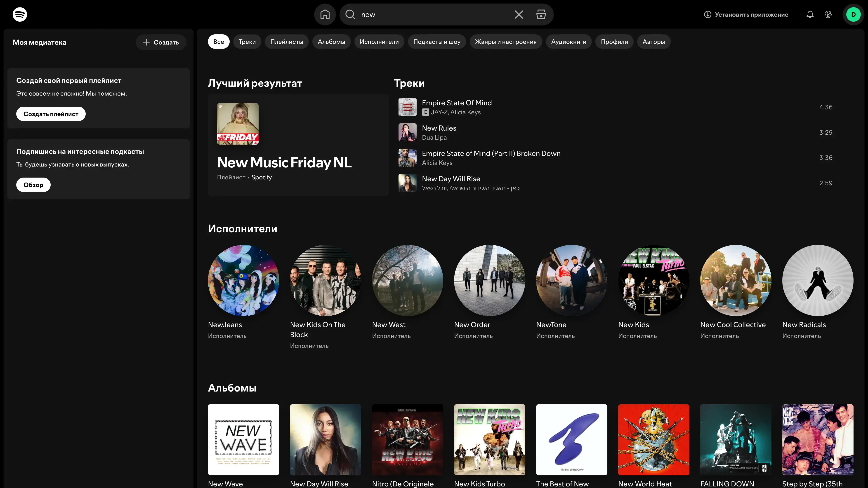Screen dimensions: 868x488
Task: Clear the search field with X
Action: pyautogui.click(x=519, y=14)
